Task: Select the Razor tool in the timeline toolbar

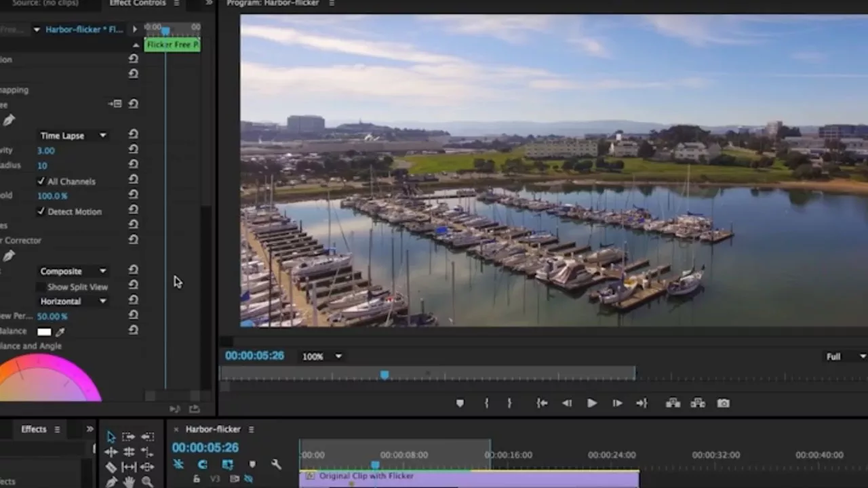Action: (111, 467)
